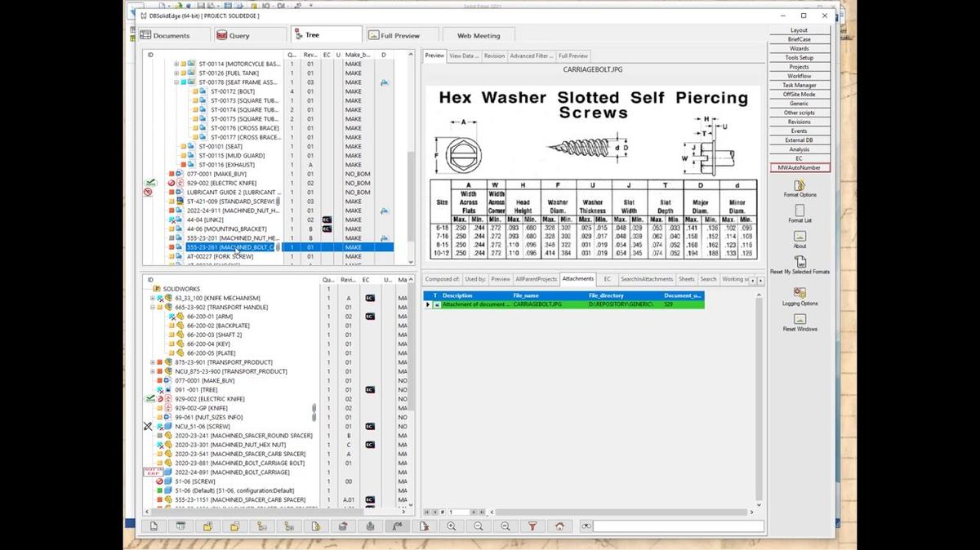980x550 pixels.
Task: Click the Reset Windows icon
Action: pos(800,319)
